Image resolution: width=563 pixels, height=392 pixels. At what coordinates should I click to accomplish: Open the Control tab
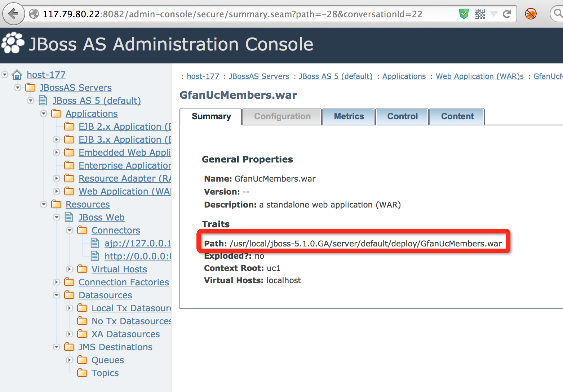403,116
